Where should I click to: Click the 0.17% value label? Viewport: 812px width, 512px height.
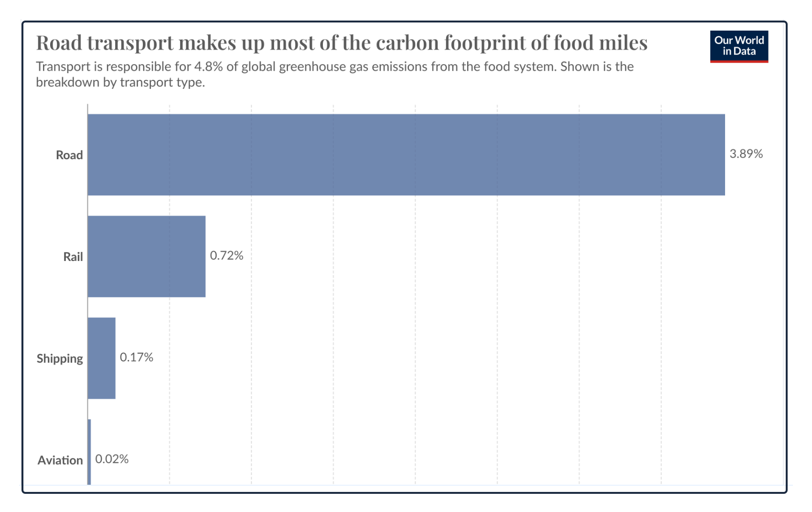[136, 357]
